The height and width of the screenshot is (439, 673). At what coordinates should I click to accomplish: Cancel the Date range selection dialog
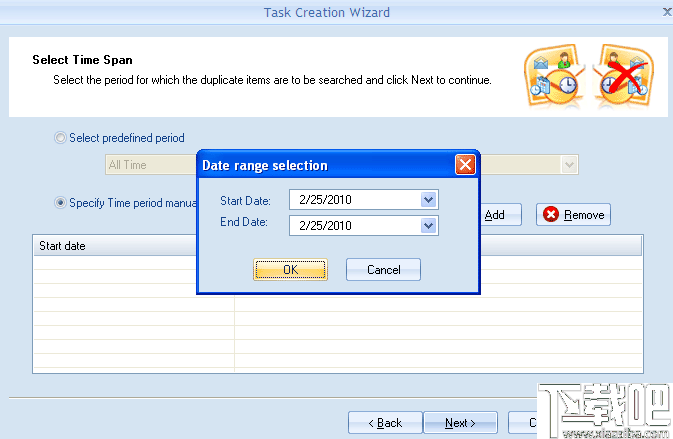click(x=383, y=269)
